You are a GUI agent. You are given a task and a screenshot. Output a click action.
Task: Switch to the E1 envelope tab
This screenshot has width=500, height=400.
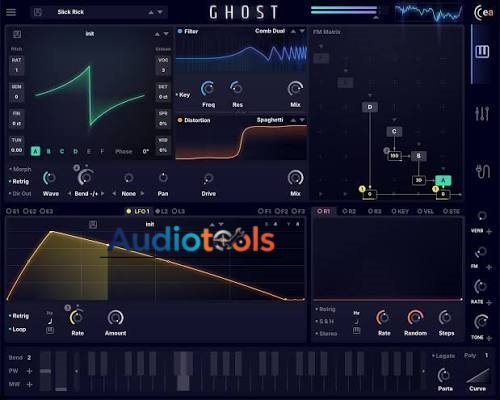click(13, 211)
